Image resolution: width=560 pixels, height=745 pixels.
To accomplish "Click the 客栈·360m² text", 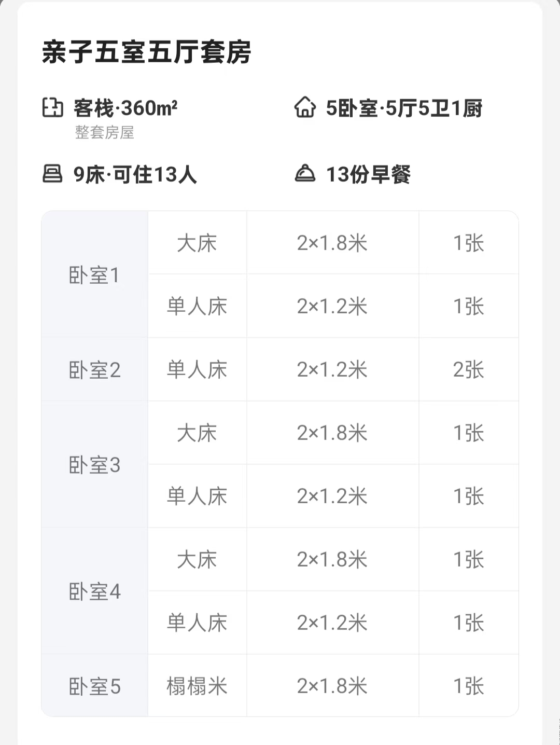I will tap(125, 108).
